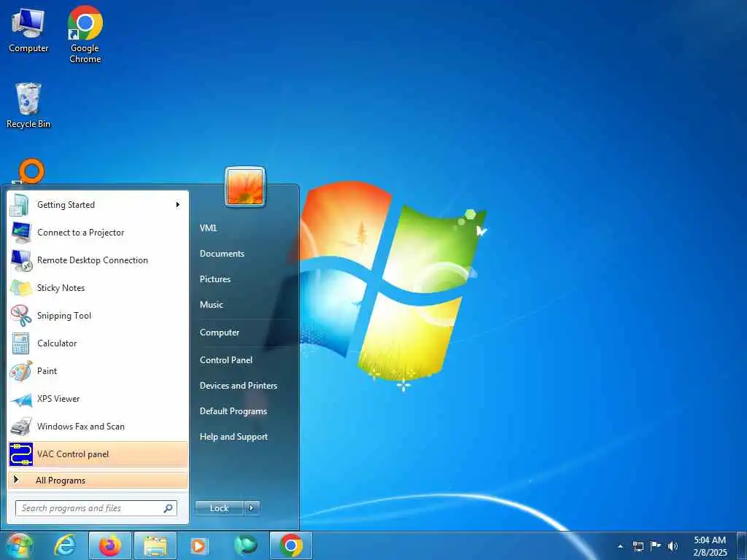Switch to Chrome on the taskbar
Viewport: 747px width, 560px height.
290,545
